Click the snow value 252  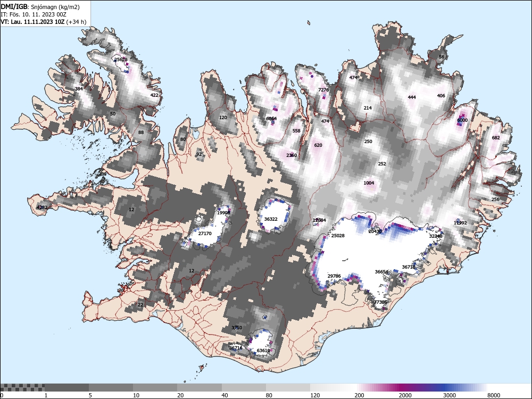tap(382, 163)
